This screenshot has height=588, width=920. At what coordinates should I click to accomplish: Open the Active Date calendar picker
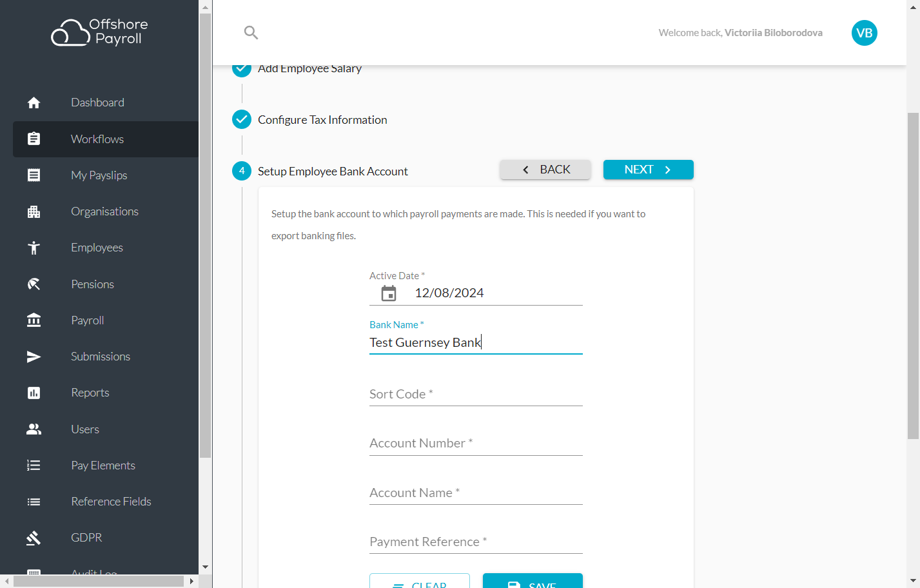point(389,293)
